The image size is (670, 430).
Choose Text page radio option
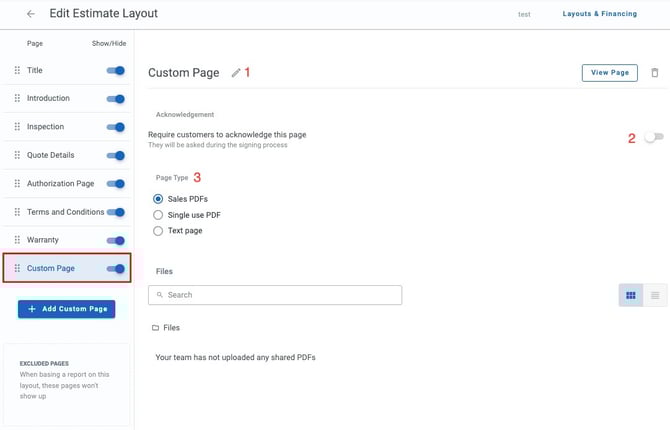point(158,231)
